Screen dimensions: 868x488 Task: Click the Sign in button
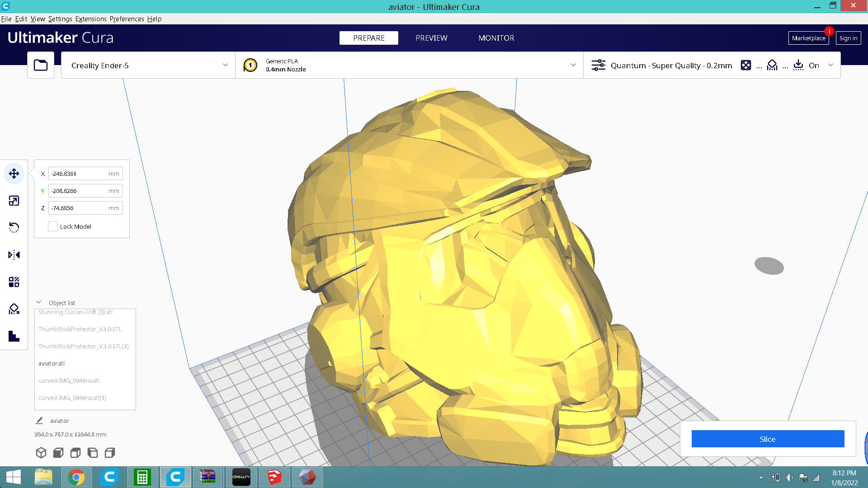848,38
